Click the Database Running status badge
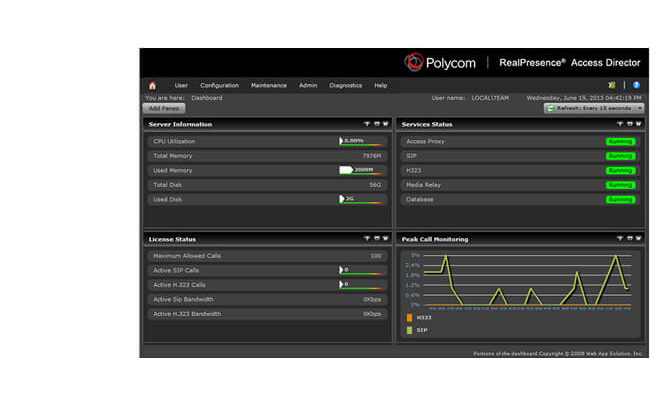The height and width of the screenshot is (400, 650). tap(621, 200)
